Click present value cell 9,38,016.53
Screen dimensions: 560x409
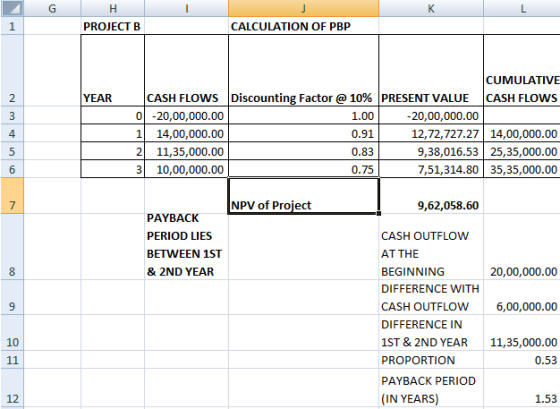[x=431, y=151]
